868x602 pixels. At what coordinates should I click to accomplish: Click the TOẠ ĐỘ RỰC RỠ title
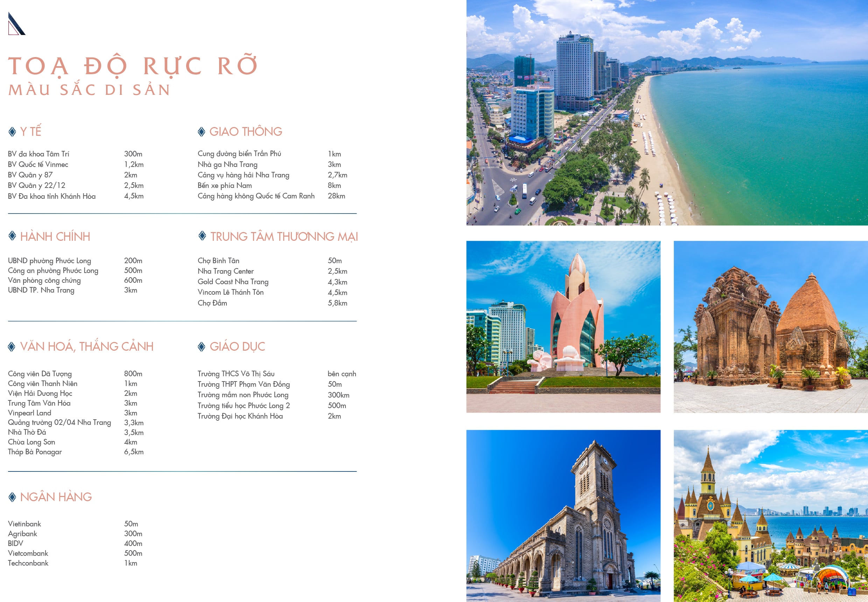point(133,66)
